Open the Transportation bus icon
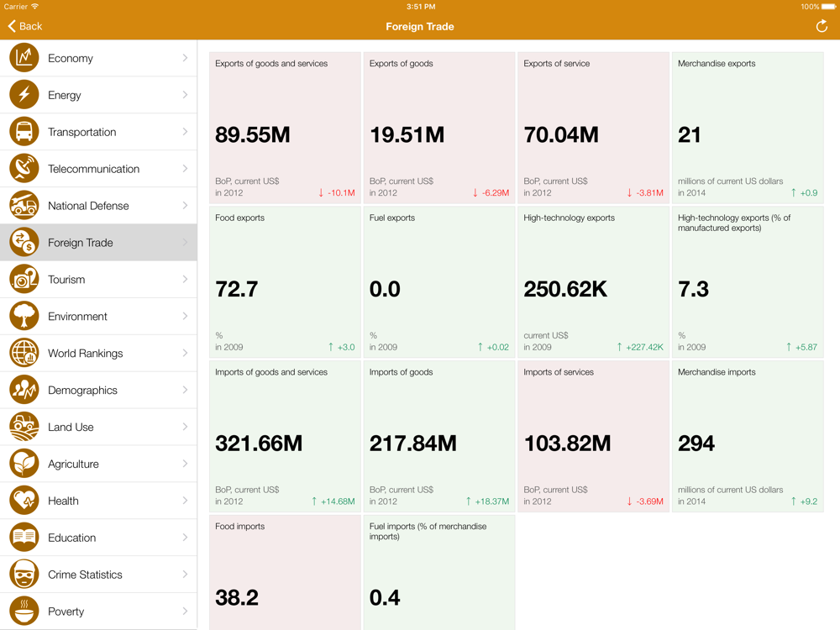 pyautogui.click(x=24, y=132)
